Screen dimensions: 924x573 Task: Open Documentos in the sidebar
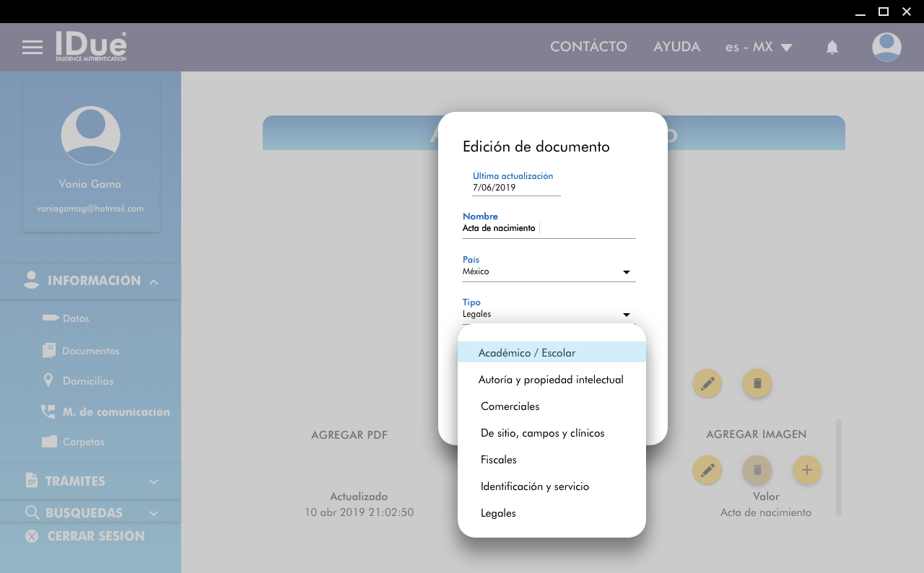coord(90,351)
